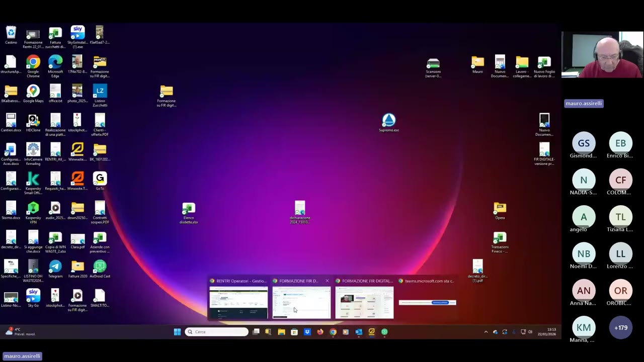Open Firefox from the taskbar

click(320, 332)
